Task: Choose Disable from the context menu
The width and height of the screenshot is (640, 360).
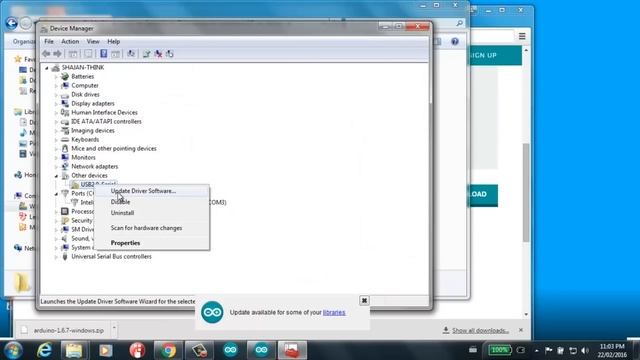Action: (152, 202)
